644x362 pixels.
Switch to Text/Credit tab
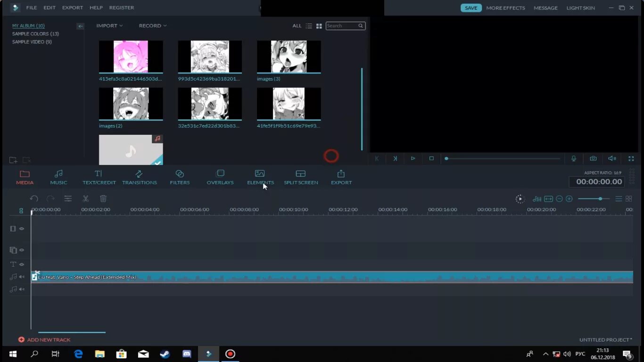99,178
